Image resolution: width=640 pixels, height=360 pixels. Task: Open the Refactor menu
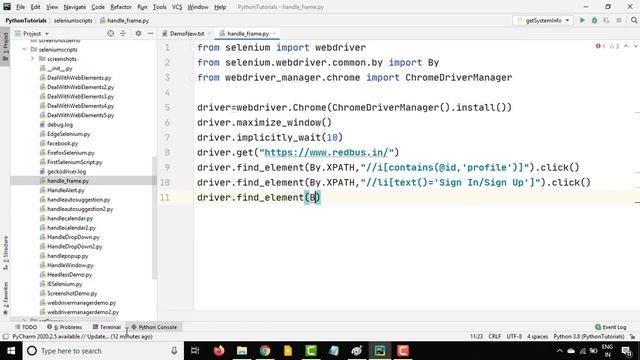(x=121, y=7)
